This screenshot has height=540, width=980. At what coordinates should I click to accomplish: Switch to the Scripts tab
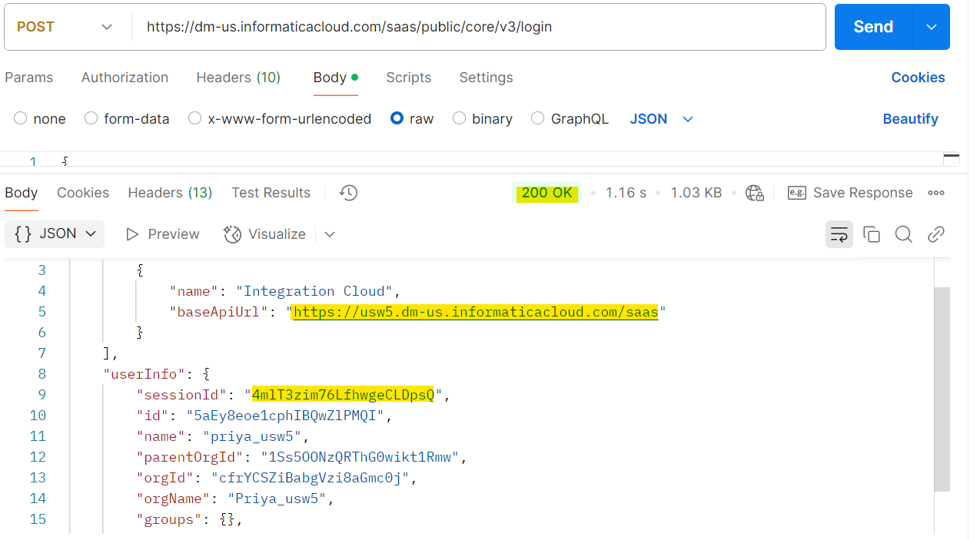(409, 78)
